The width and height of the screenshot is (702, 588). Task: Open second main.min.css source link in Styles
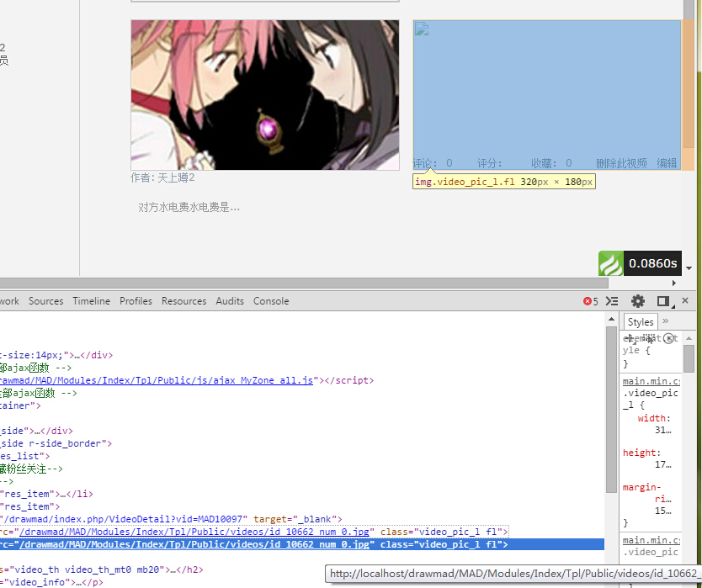[x=651, y=540]
